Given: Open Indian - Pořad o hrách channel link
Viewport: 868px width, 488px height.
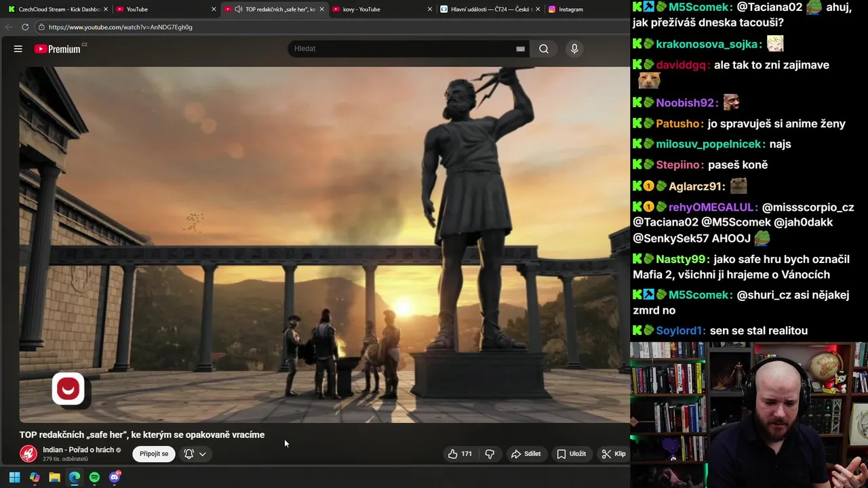Looking at the screenshot, I should click(x=78, y=450).
